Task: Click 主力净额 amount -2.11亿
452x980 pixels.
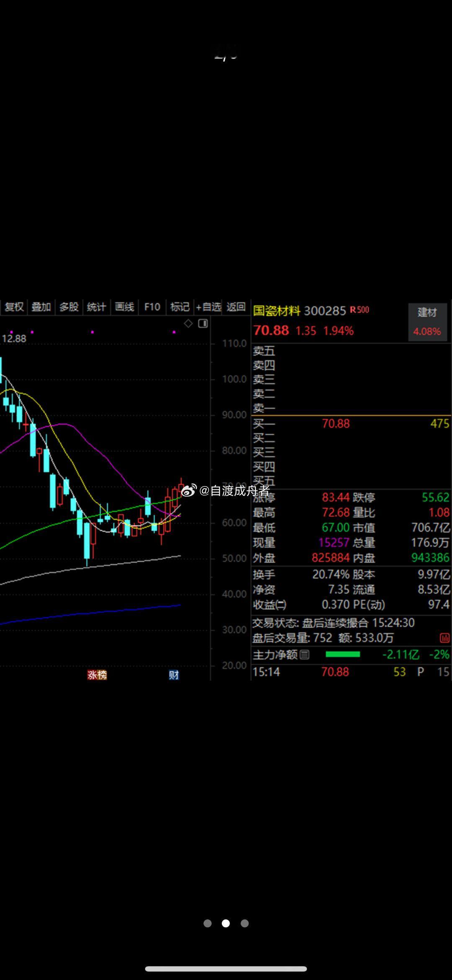Action: [x=401, y=654]
